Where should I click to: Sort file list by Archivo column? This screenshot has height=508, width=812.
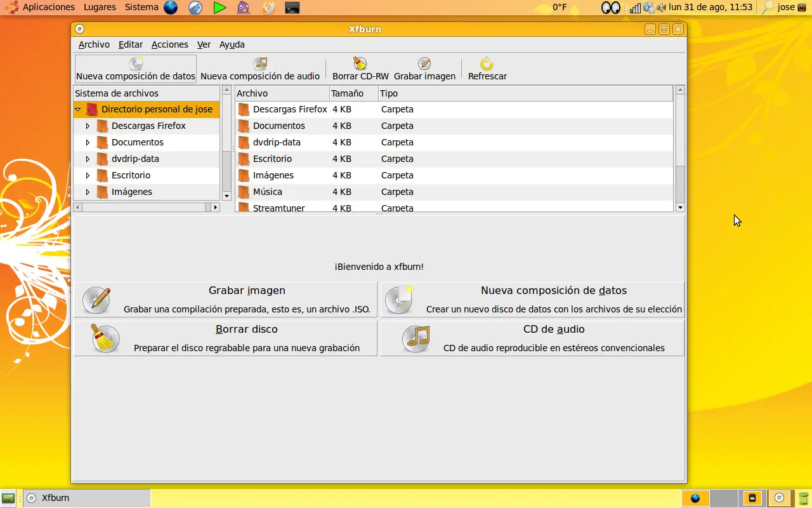tap(282, 93)
